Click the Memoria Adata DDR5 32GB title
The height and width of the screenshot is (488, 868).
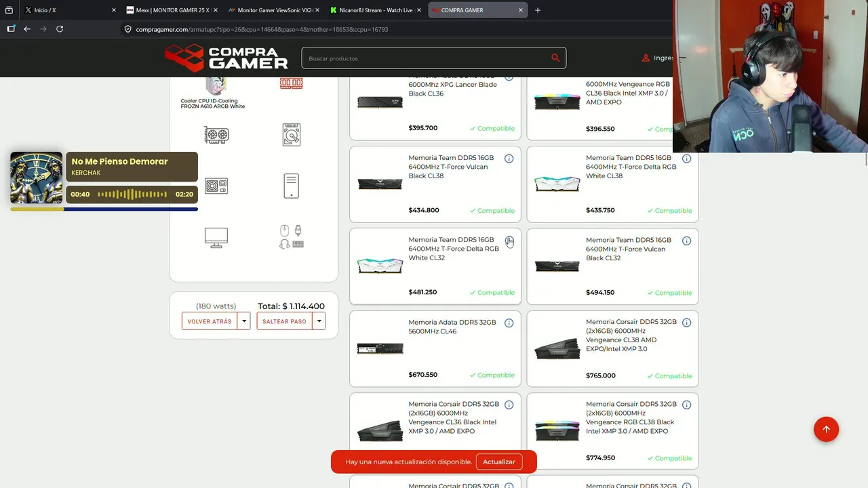point(452,327)
